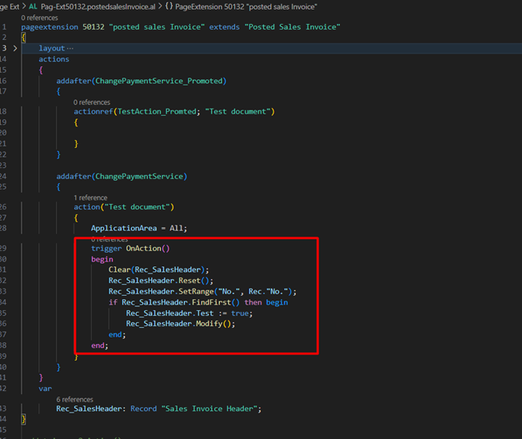Open PageExtension 50132 breadcrumb symbol
This screenshot has width=522, height=439.
coord(246,7)
